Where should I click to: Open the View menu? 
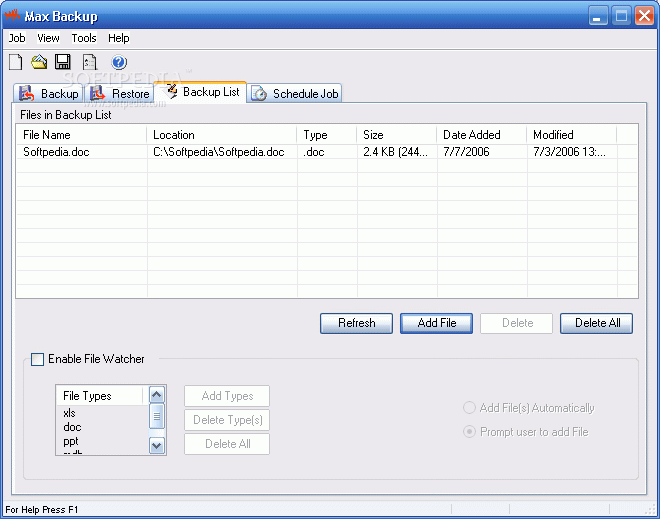48,38
